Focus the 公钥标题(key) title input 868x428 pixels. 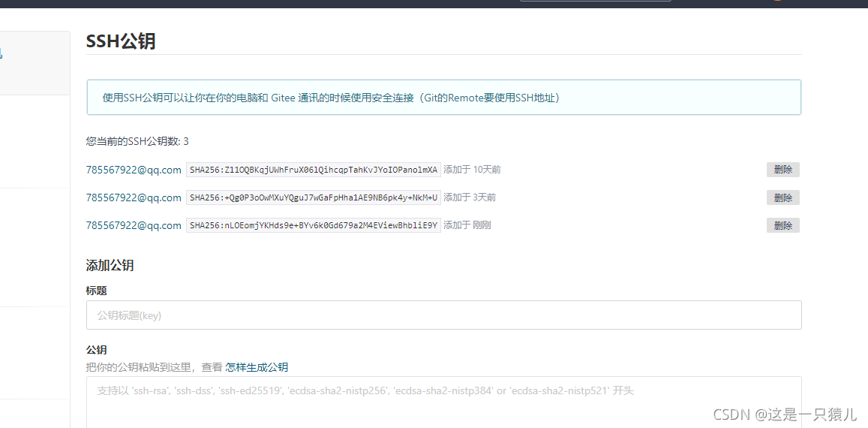444,315
